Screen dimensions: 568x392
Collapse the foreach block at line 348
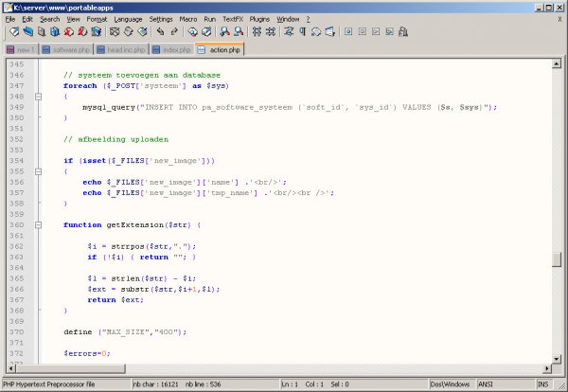(x=39, y=97)
